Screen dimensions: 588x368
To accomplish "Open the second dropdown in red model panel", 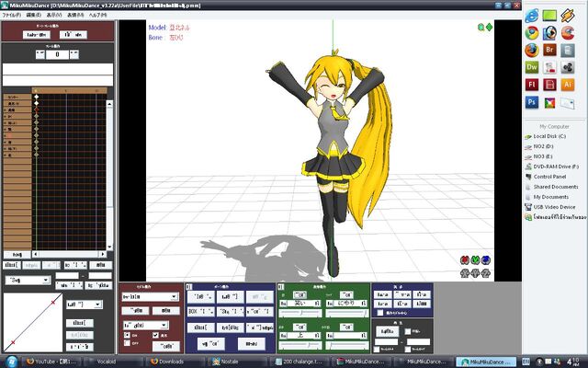I will coord(146,325).
